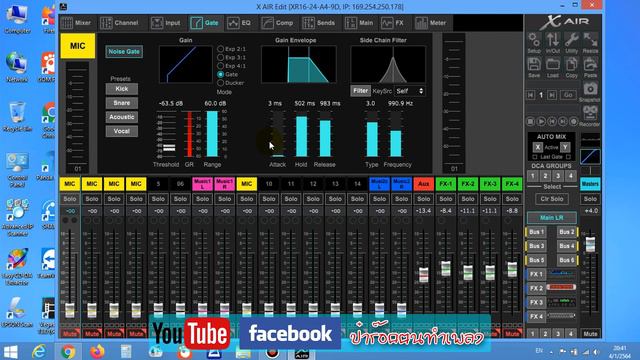Switch to the Comp tab
The width and height of the screenshot is (640, 360).
277,23
